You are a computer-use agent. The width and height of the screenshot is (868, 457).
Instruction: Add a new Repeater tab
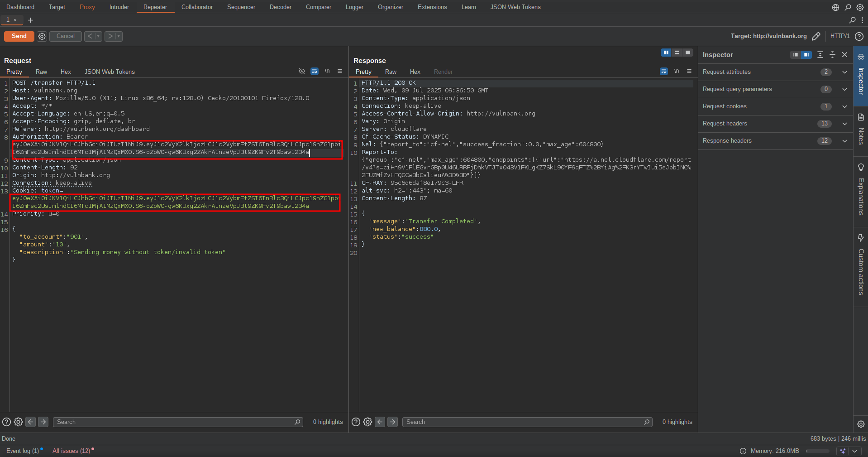tap(30, 20)
